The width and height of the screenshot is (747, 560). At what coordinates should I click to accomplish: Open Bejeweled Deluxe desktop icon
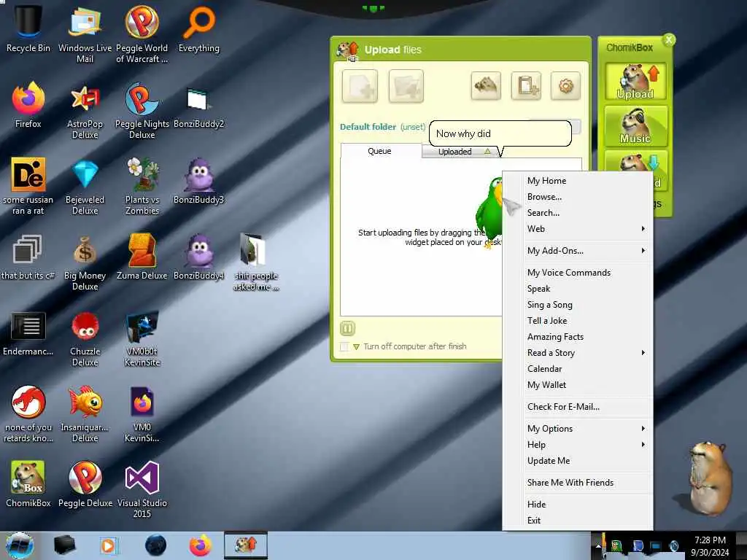tap(85, 187)
